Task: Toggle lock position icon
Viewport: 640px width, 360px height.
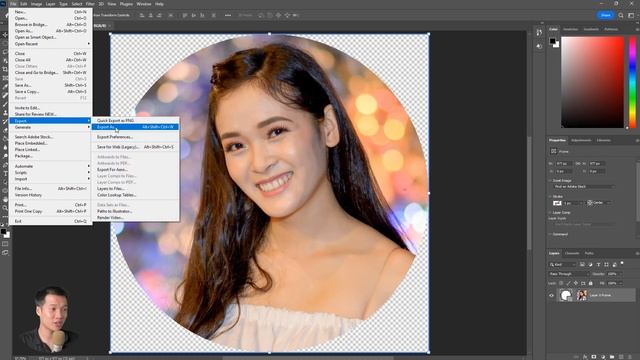Action: [576, 283]
